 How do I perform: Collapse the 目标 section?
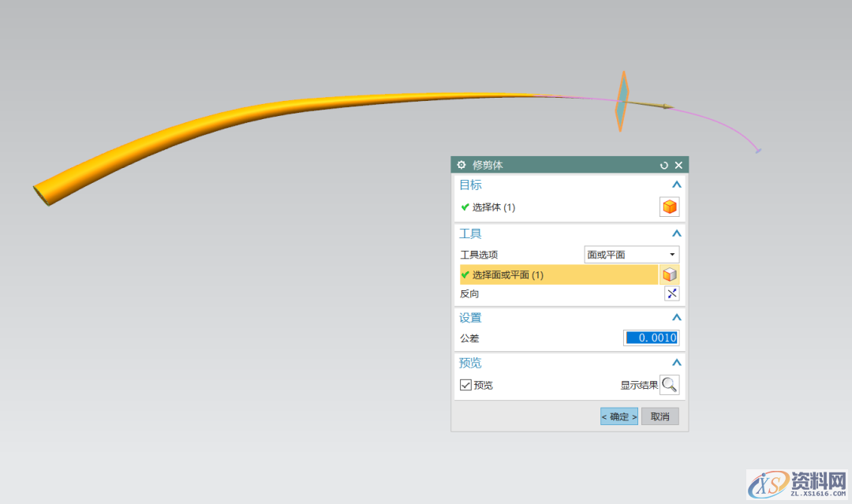[676, 184]
